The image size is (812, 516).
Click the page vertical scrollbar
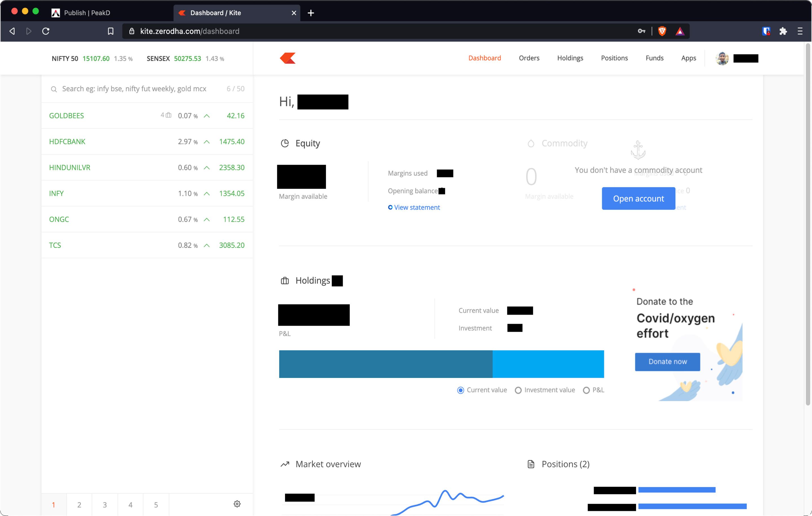(807, 224)
